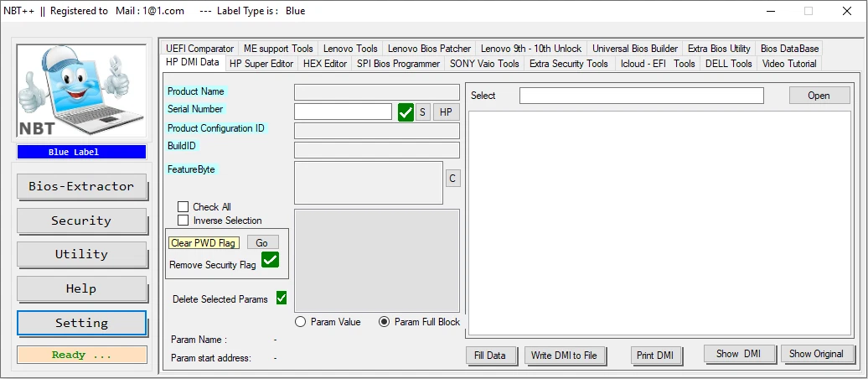Click the FeatureByte text box
The image size is (868, 379).
[x=369, y=183]
